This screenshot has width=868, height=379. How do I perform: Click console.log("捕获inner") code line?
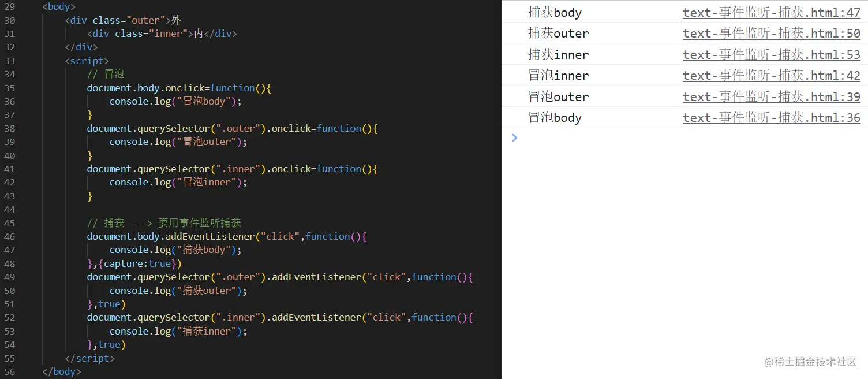point(178,331)
